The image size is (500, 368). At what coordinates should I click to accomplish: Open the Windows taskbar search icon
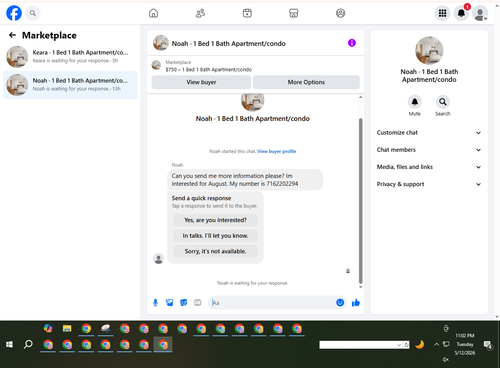point(28,344)
